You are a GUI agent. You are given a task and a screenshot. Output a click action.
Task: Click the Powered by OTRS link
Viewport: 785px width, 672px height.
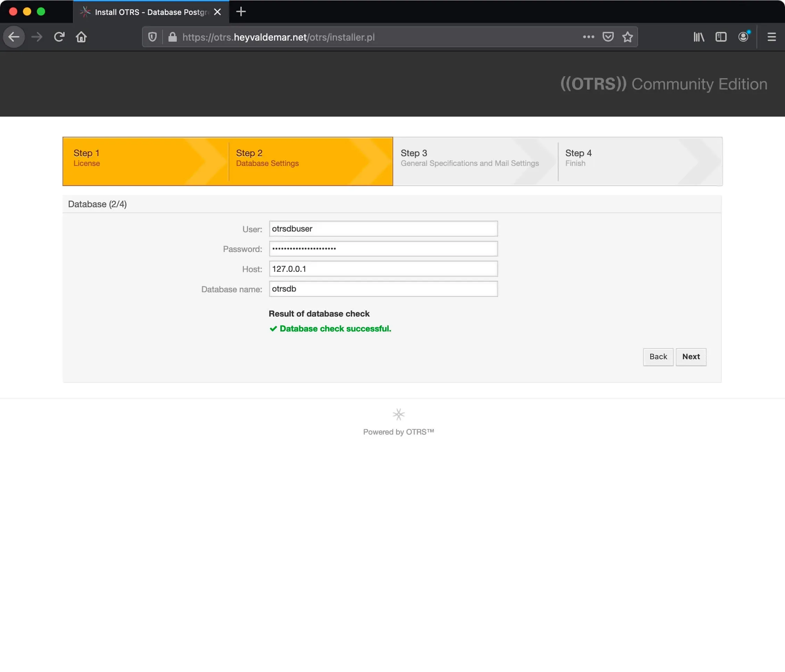point(398,432)
